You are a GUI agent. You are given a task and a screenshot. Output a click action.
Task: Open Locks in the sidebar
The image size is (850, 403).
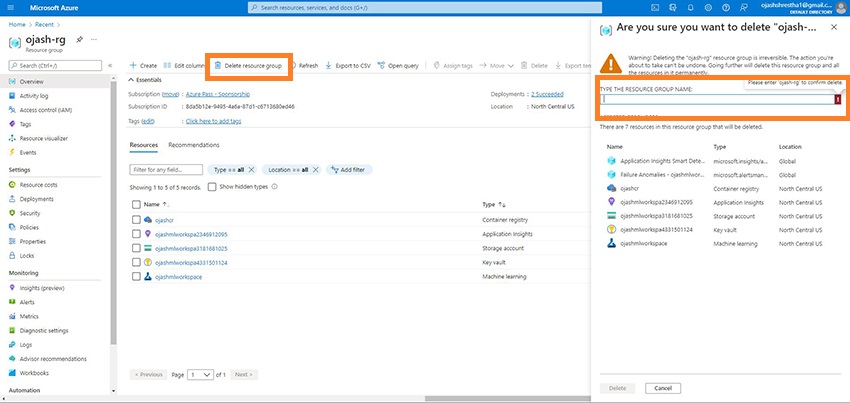click(x=27, y=255)
